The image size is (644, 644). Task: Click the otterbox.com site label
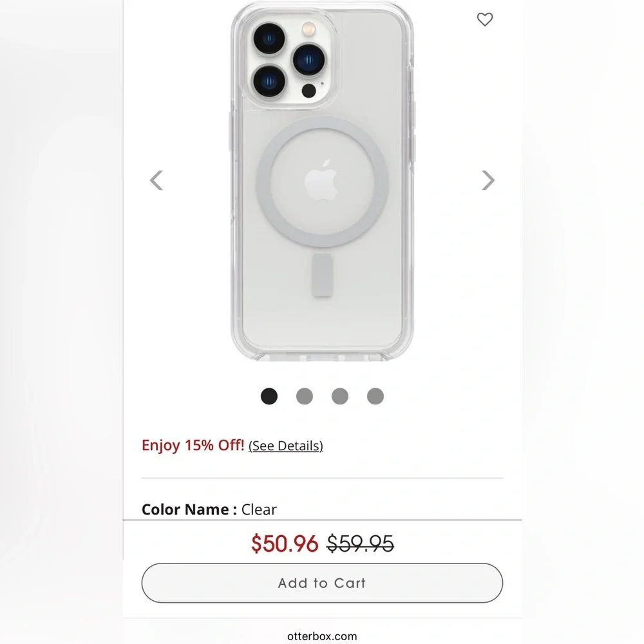321,636
